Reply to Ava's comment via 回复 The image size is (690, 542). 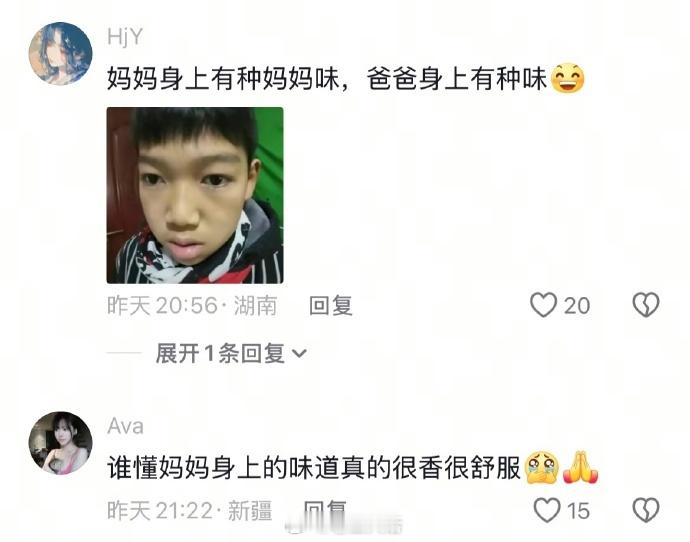tap(326, 510)
